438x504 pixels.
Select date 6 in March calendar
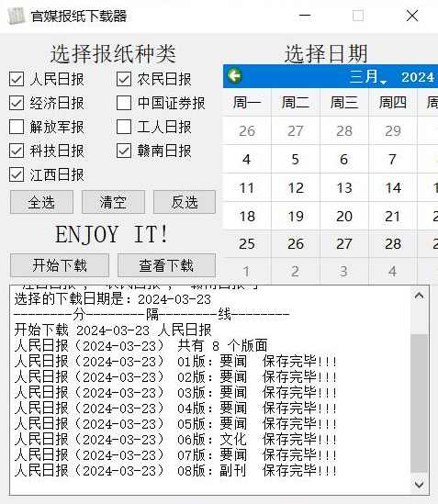[x=344, y=160]
